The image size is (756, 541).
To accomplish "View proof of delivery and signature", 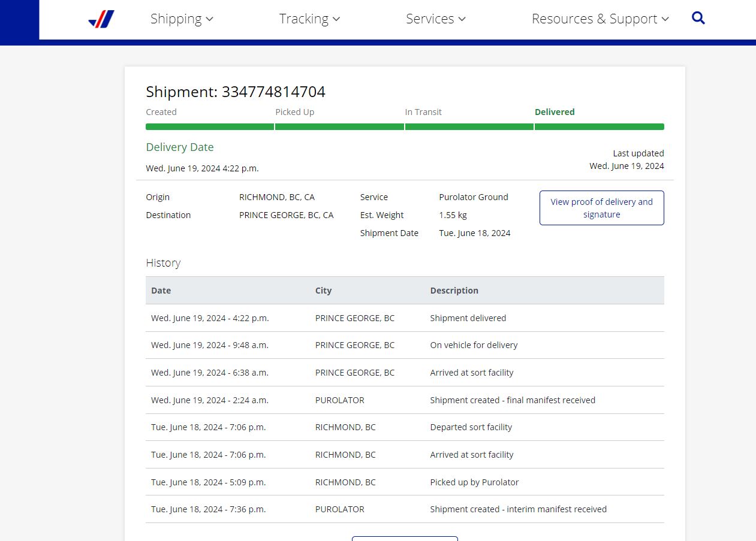I will 601,208.
